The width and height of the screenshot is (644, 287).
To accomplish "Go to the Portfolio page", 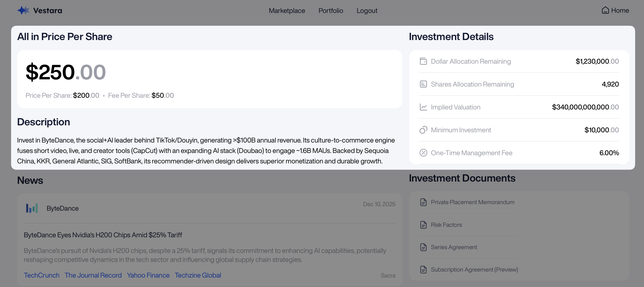I will coord(330,10).
